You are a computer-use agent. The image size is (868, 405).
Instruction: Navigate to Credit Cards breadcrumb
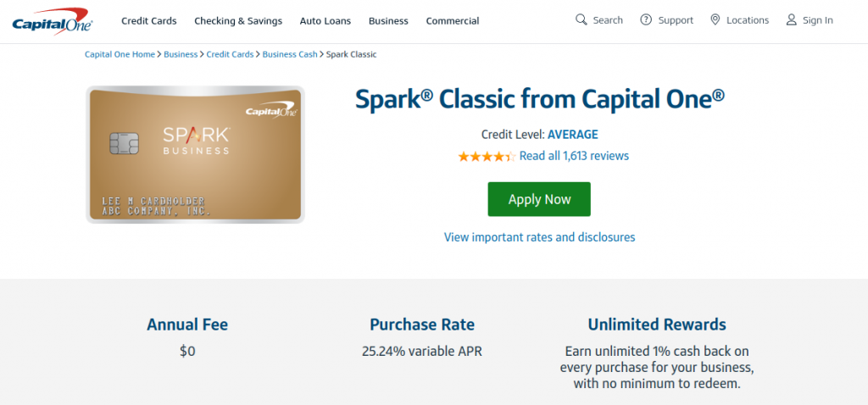pyautogui.click(x=231, y=54)
